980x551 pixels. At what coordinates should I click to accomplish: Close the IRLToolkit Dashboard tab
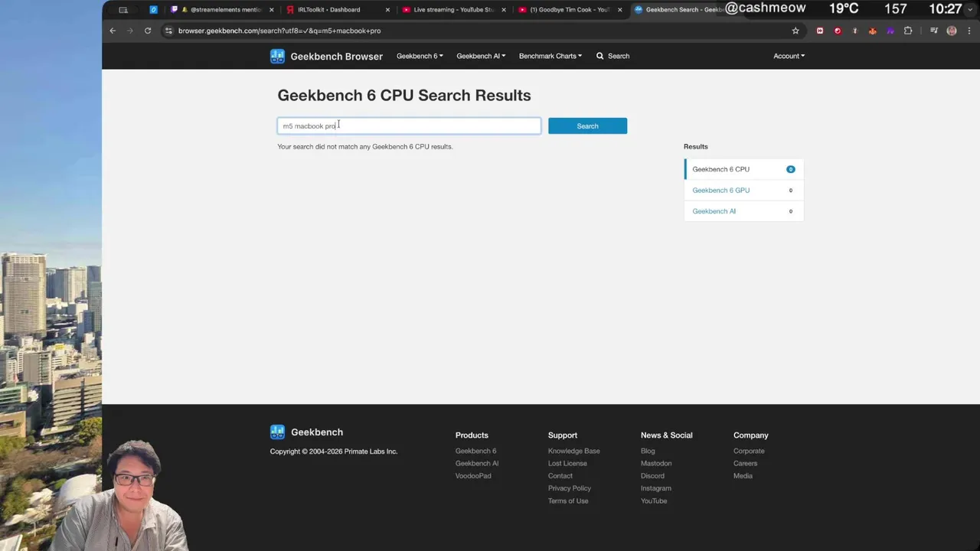click(x=387, y=10)
